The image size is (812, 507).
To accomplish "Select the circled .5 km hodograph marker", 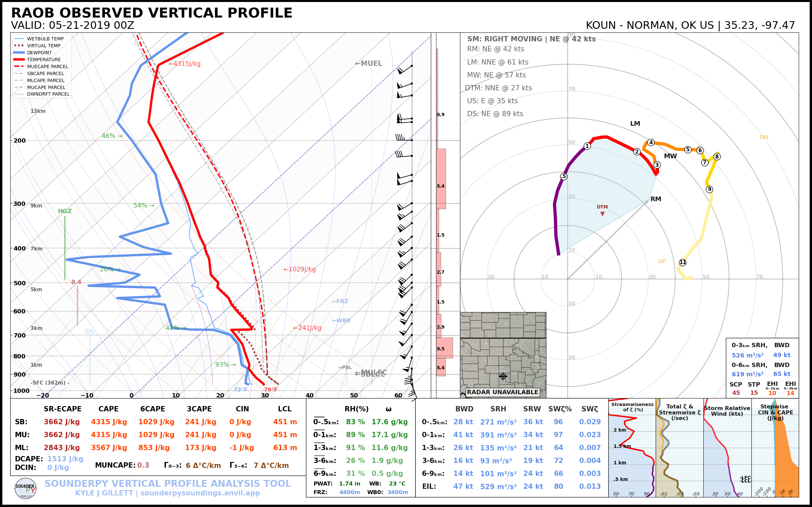I will (x=564, y=176).
